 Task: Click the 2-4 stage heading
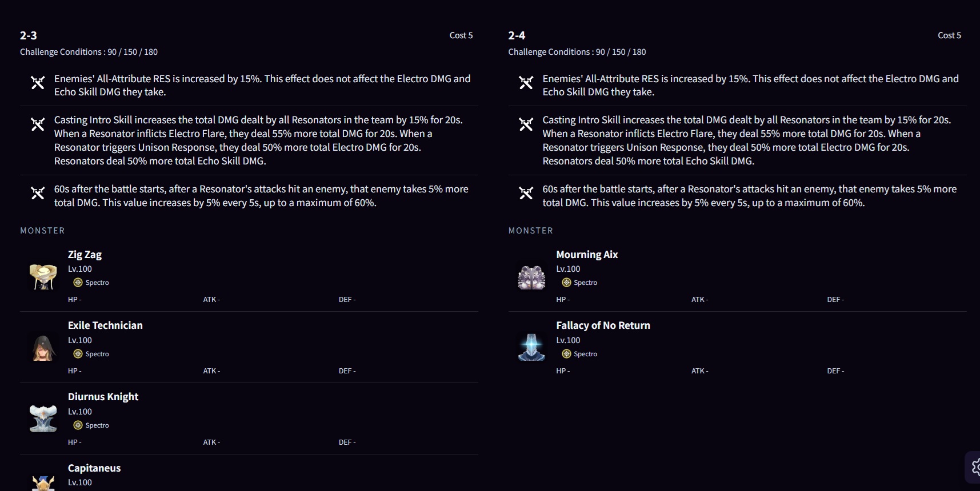(517, 35)
